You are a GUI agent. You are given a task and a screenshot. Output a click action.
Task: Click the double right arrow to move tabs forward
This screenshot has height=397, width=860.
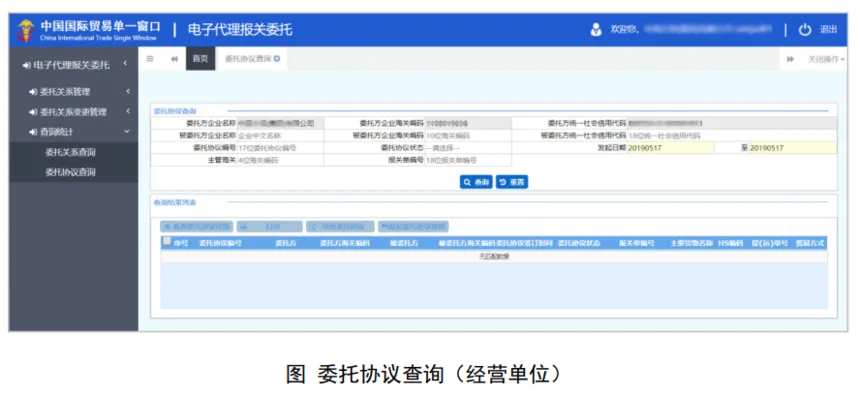point(790,59)
